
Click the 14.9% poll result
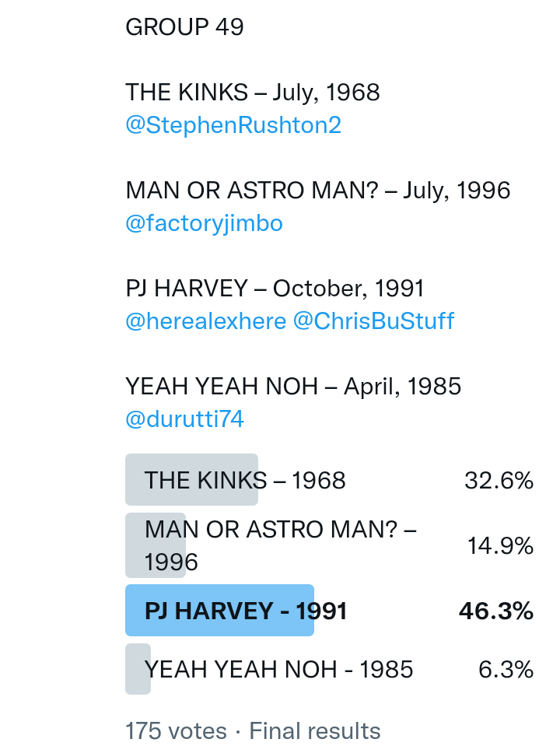tap(500, 546)
